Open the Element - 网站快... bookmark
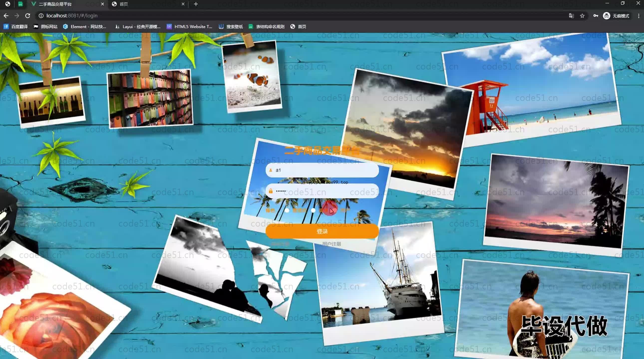The image size is (644, 359). tap(85, 26)
